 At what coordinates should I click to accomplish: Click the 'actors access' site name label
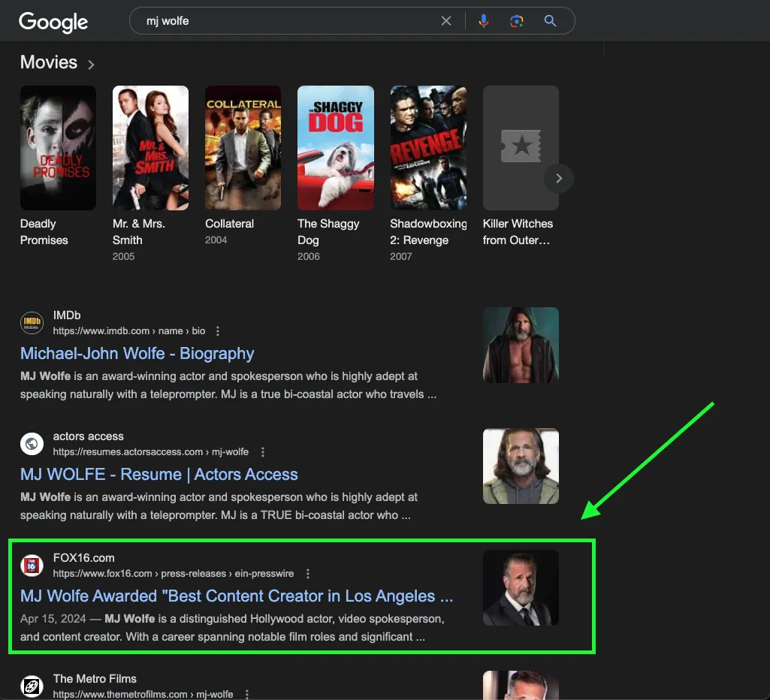pyautogui.click(x=89, y=436)
